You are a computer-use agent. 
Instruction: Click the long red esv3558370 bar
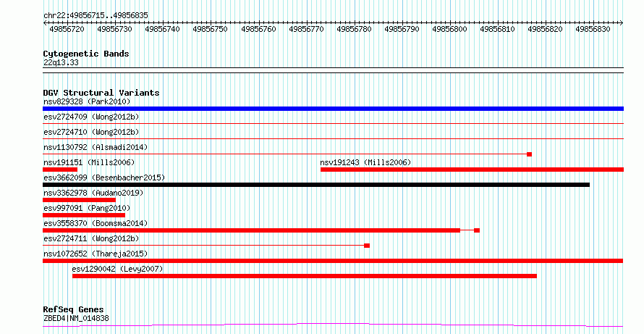pos(251,230)
